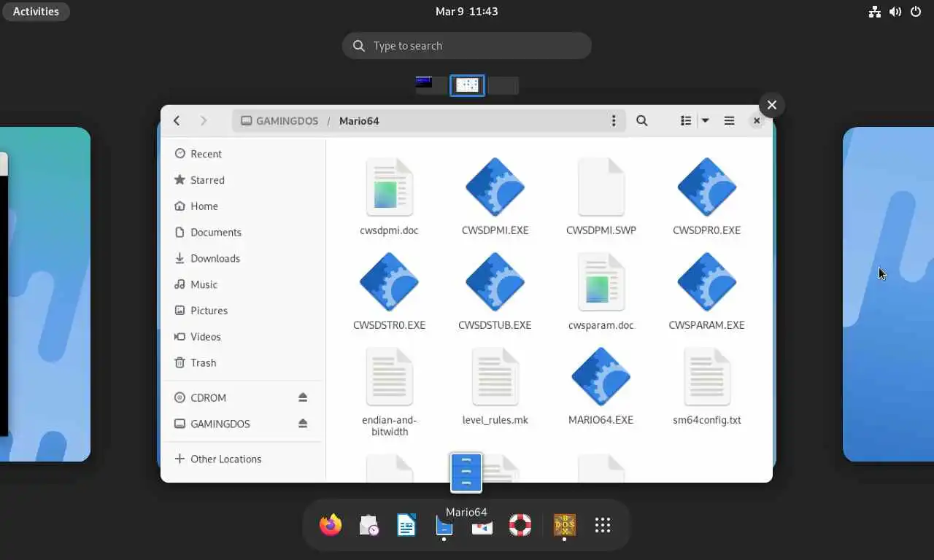The width and height of the screenshot is (934, 560).
Task: Open Recent in the sidebar
Action: point(244,154)
